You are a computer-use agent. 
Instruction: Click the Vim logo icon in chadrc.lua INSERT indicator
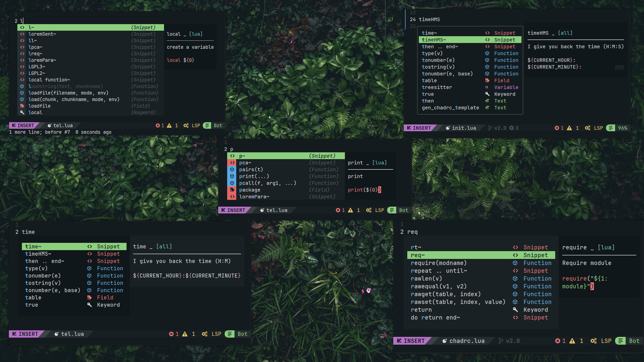[x=399, y=341]
